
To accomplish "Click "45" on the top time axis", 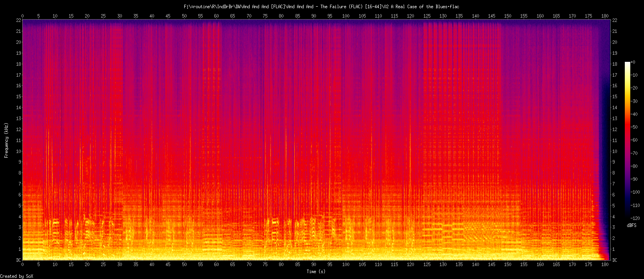I will click(168, 16).
